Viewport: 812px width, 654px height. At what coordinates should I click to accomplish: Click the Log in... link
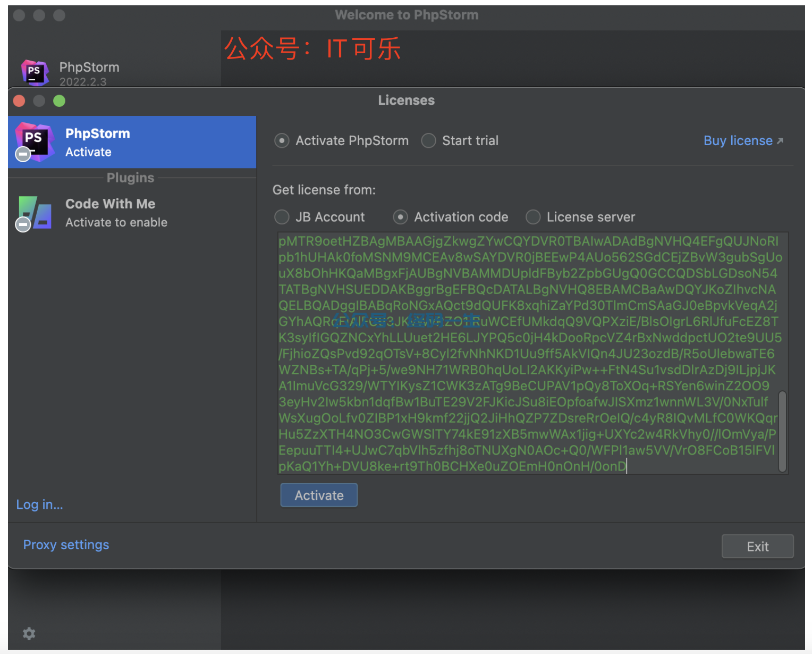[39, 505]
